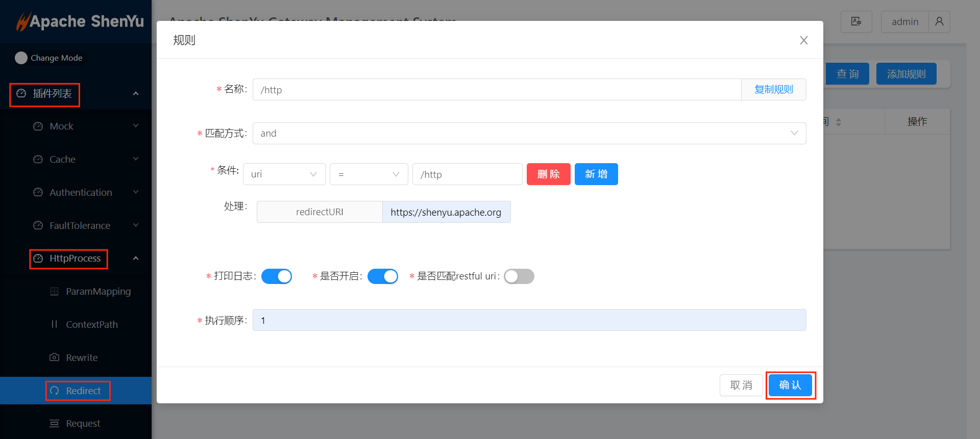Click the 执行顺序 order input field
The width and height of the screenshot is (980, 439).
[529, 320]
